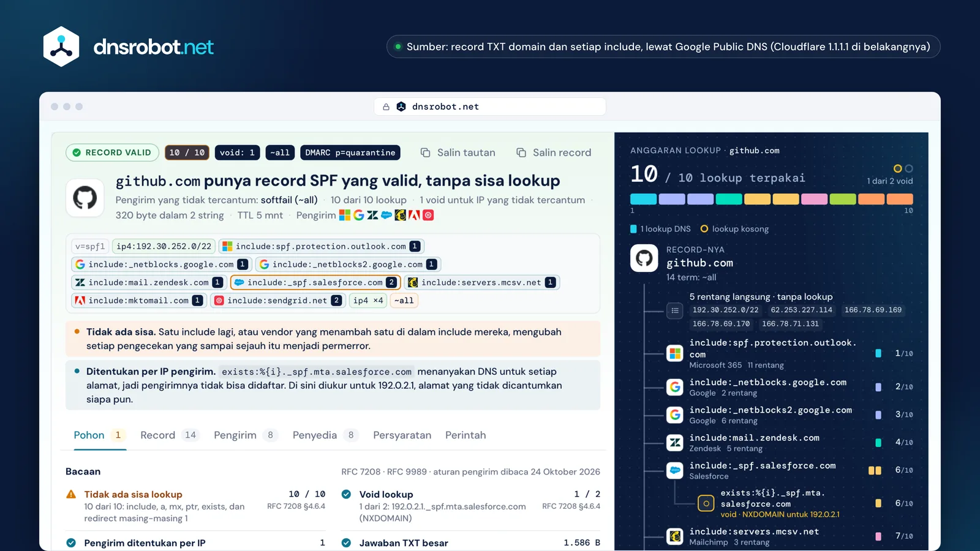Click the void: 1 badge
The image size is (980, 551).
point(237,152)
